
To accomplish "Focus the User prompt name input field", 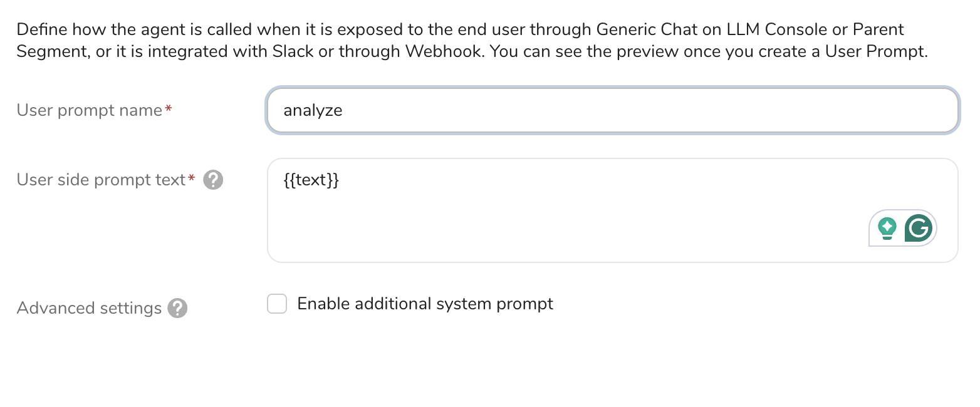I will pyautogui.click(x=612, y=111).
